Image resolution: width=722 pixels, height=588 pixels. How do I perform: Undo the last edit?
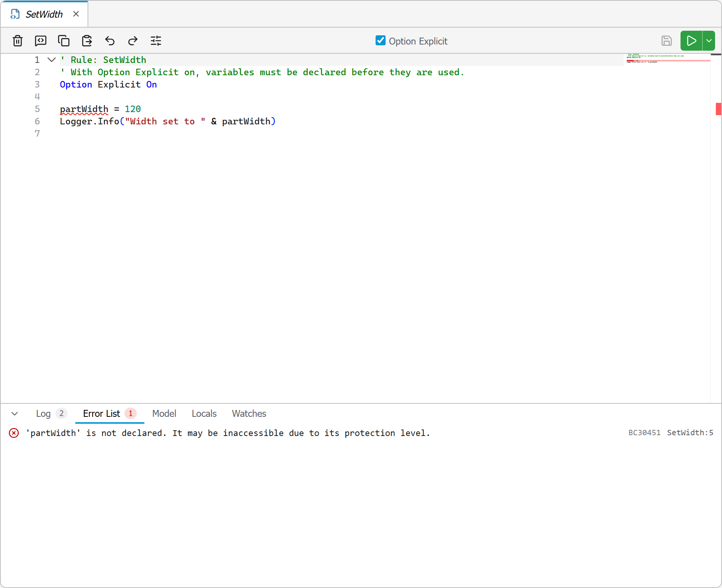coord(110,41)
